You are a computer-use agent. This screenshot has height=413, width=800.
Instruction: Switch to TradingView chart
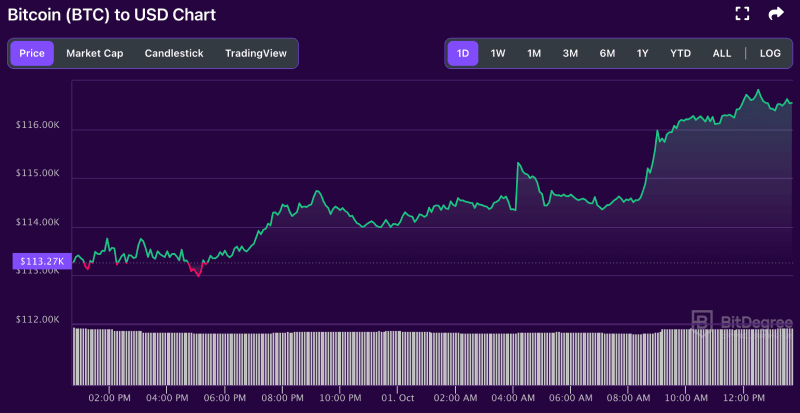coord(255,53)
